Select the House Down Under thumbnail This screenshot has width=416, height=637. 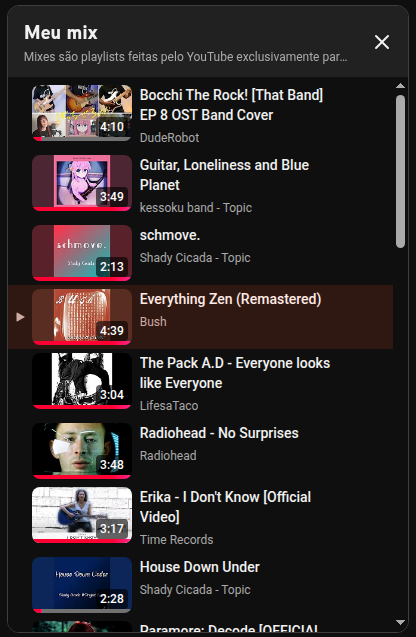(82, 585)
